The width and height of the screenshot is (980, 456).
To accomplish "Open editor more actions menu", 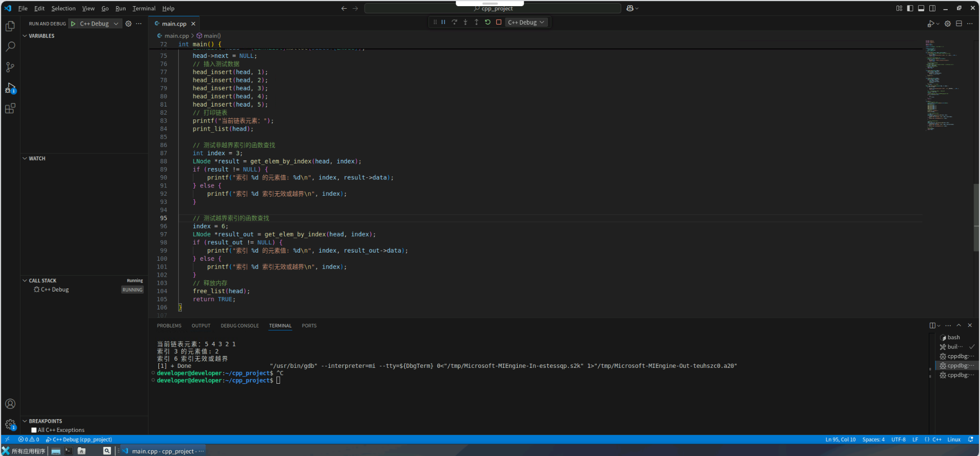I will [970, 24].
